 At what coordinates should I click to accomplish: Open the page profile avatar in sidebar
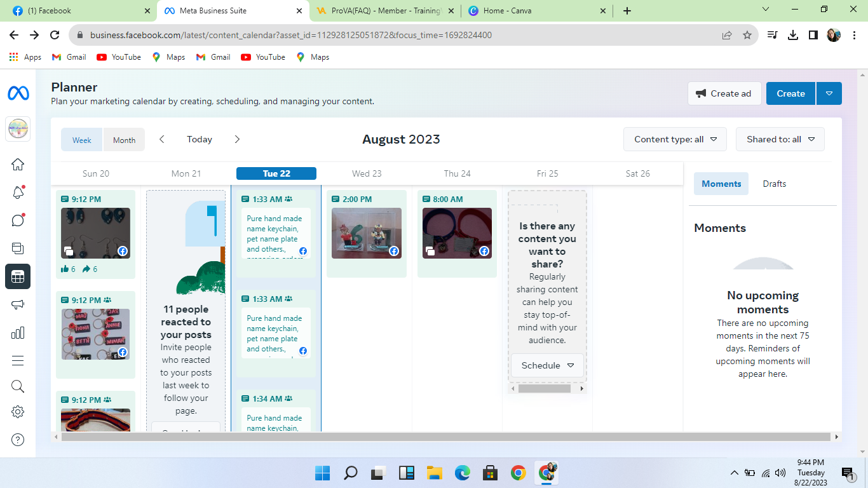18,130
